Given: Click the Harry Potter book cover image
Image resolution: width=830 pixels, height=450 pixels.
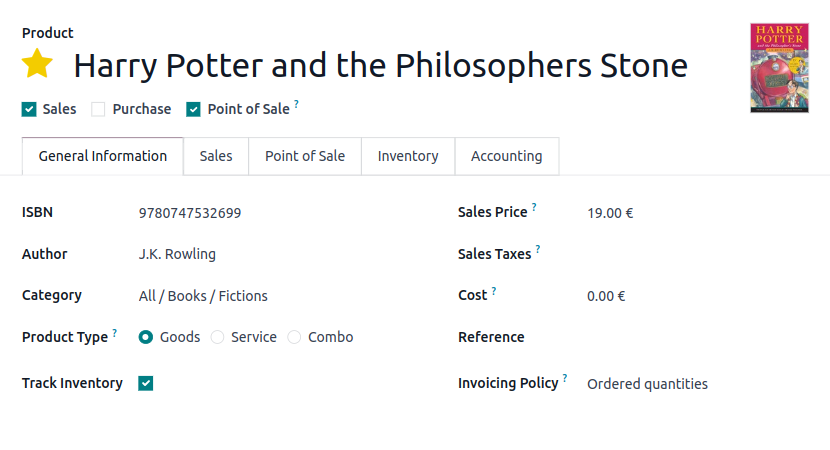Looking at the screenshot, I should 779,67.
